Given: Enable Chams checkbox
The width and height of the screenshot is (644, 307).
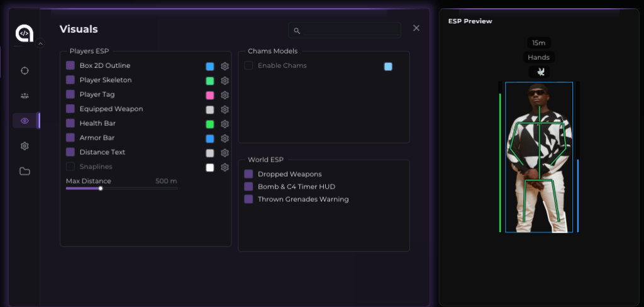Looking at the screenshot, I should (248, 65).
